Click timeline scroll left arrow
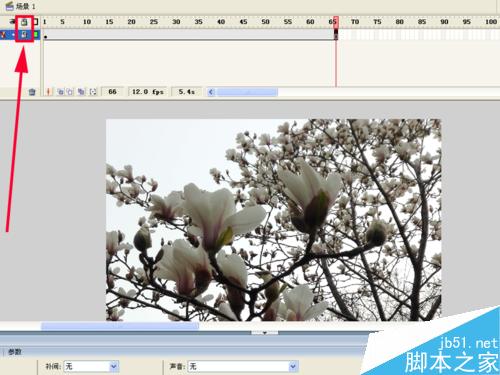The width and height of the screenshot is (500, 375). point(211,92)
